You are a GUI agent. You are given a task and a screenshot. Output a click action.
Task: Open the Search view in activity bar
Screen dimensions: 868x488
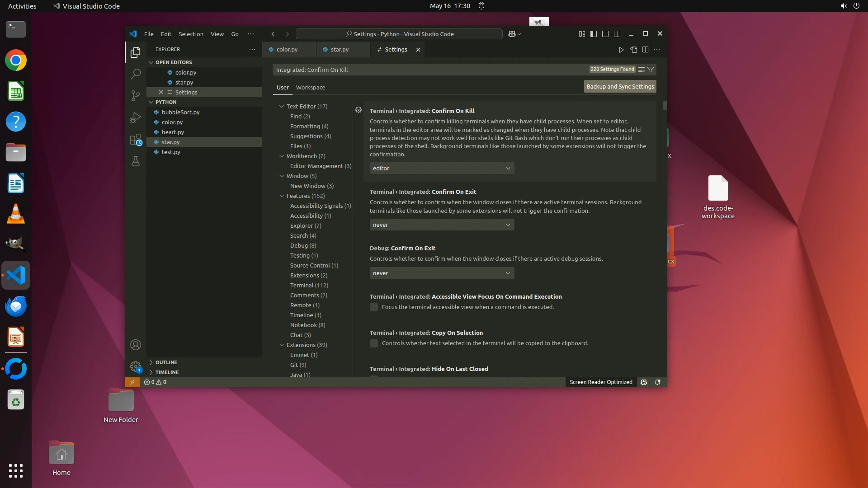[135, 74]
